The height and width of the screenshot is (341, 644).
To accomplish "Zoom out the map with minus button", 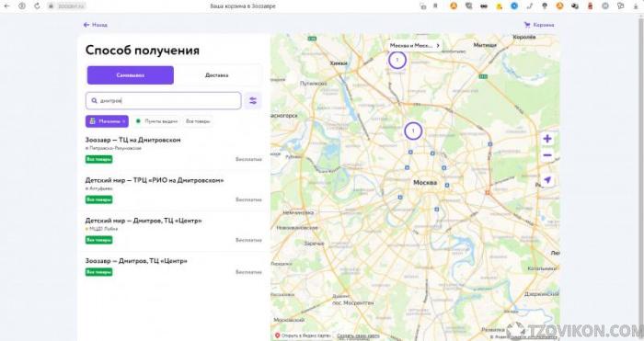I will coord(547,155).
